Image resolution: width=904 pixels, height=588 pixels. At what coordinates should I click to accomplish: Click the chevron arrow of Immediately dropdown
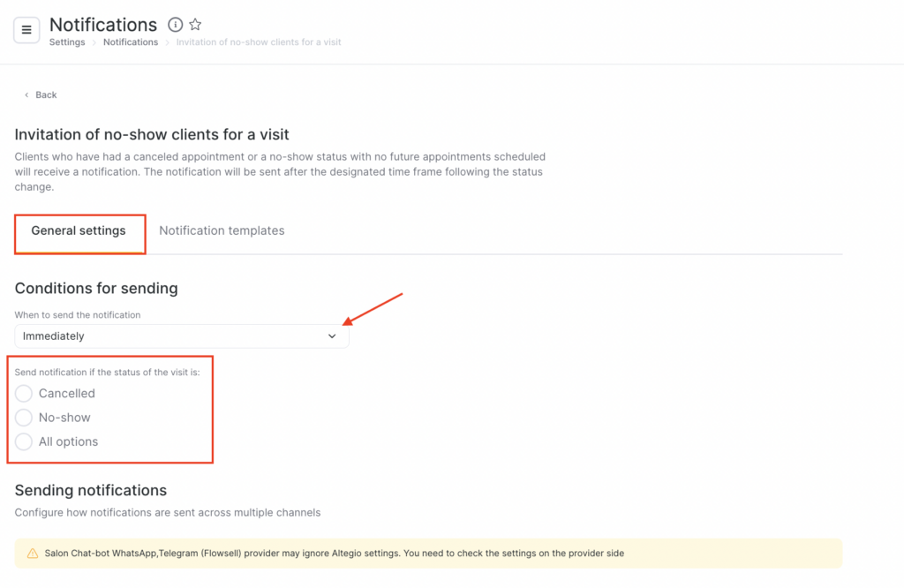coord(332,336)
